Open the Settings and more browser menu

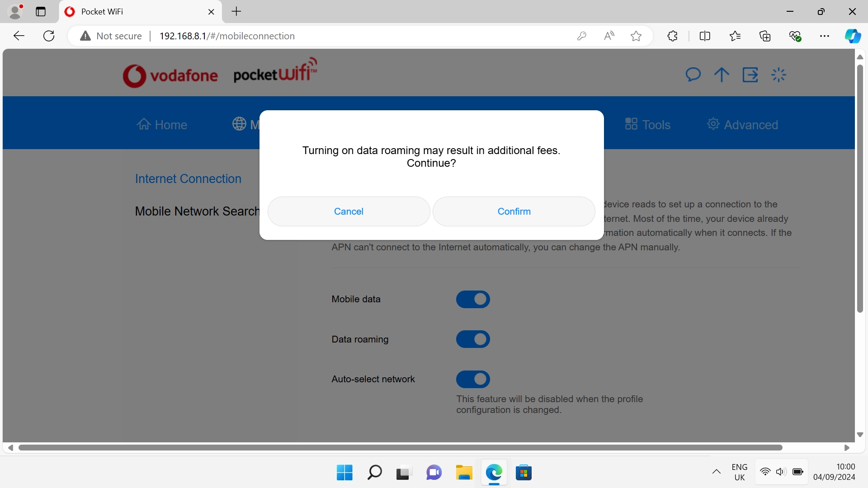click(825, 36)
